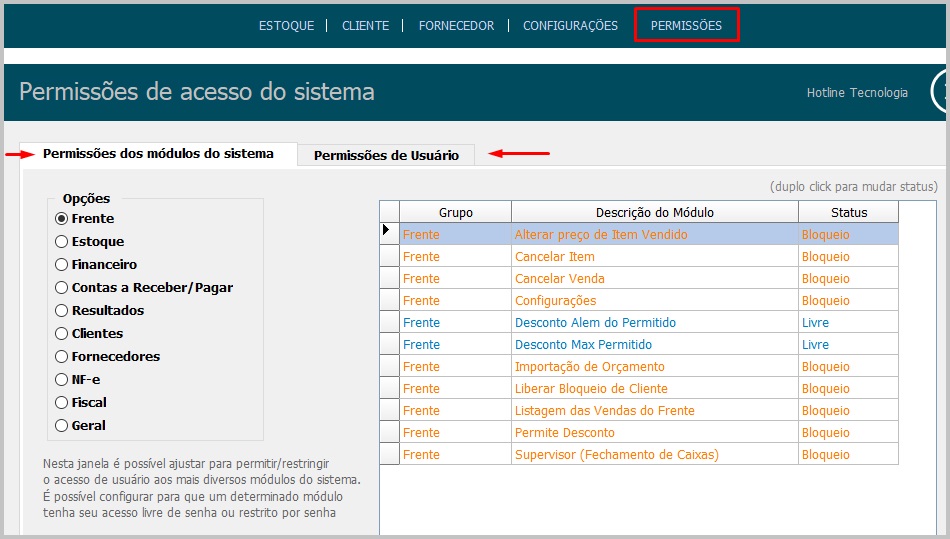950x539 pixels.
Task: Click the Descrição do Módulo column header
Action: [x=655, y=212]
